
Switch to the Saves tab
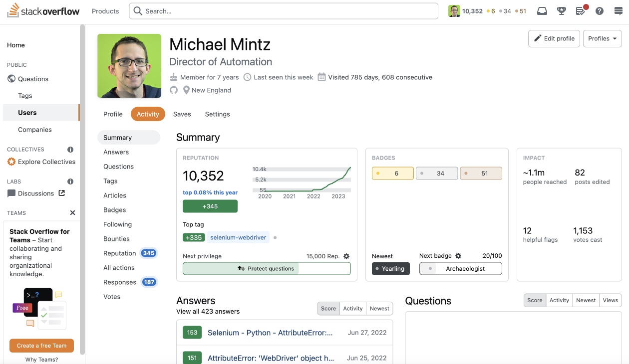[x=182, y=114]
